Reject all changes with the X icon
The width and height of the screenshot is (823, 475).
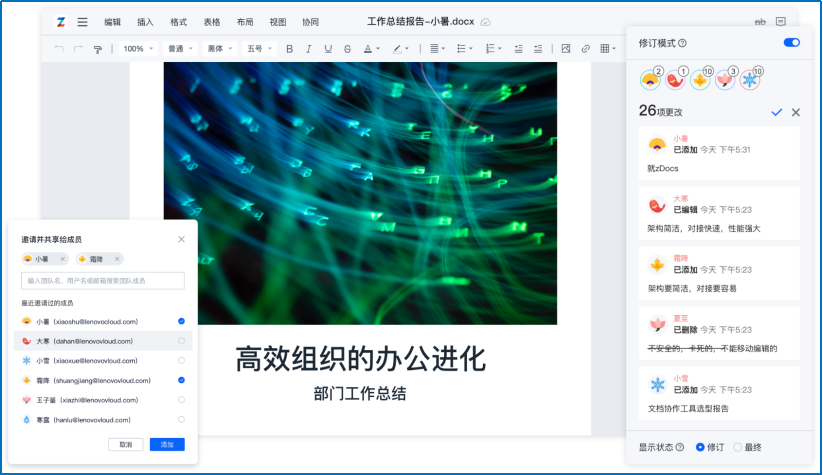click(x=796, y=112)
